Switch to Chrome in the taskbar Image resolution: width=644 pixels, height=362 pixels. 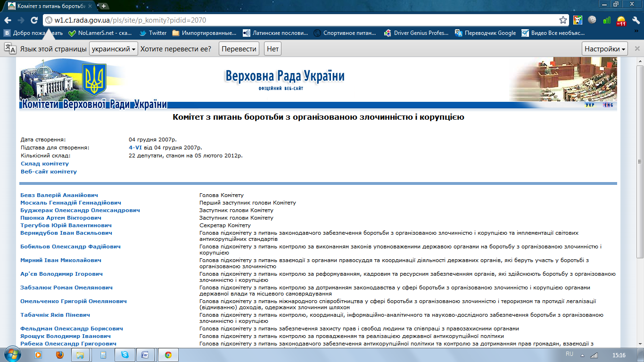[168, 355]
